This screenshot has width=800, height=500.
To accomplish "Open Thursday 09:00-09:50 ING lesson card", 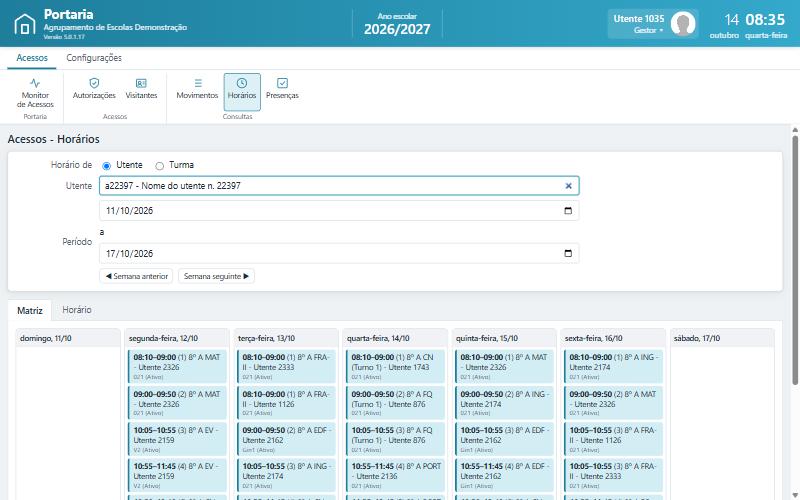I will 504,403.
